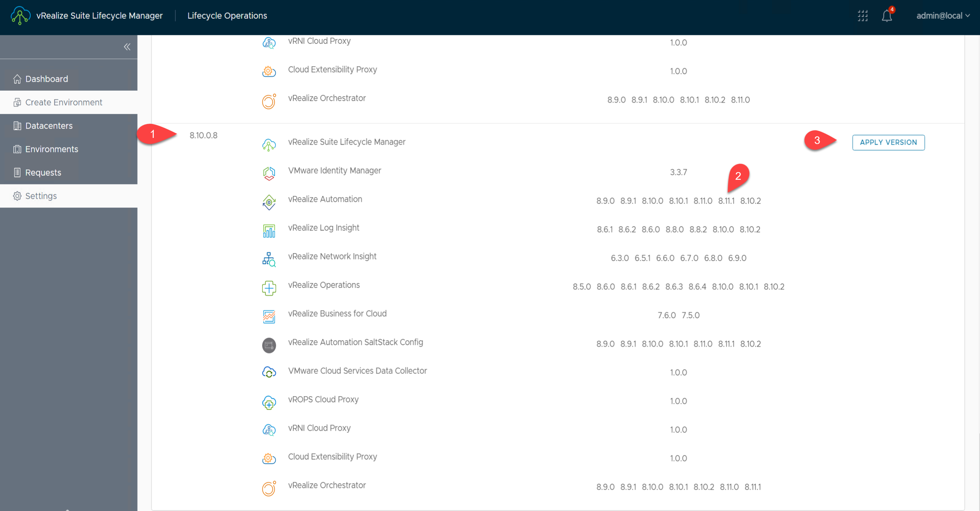Click the vRealize Log Insight chart icon

(269, 231)
